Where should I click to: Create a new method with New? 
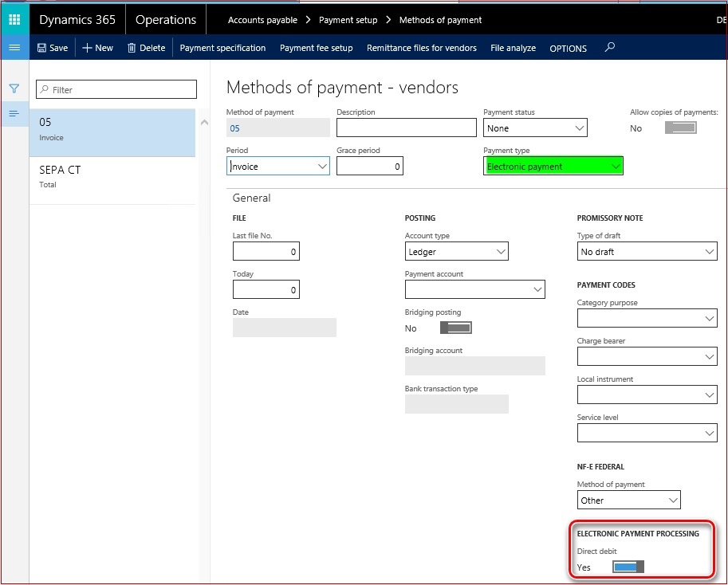click(97, 48)
